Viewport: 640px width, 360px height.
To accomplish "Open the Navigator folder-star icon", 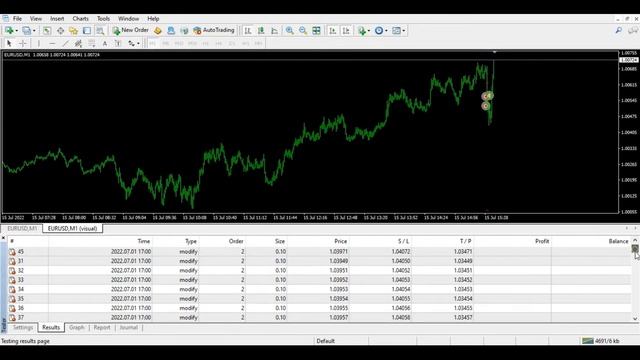I will point(73,31).
